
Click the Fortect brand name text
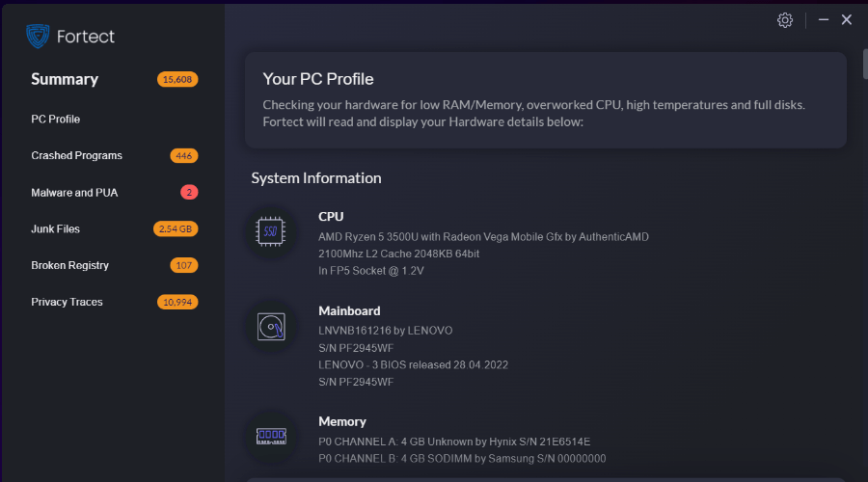[x=85, y=37]
